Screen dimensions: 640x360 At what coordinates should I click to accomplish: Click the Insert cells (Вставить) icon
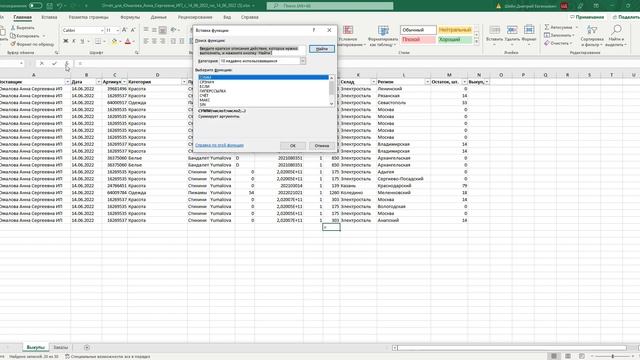(495, 30)
